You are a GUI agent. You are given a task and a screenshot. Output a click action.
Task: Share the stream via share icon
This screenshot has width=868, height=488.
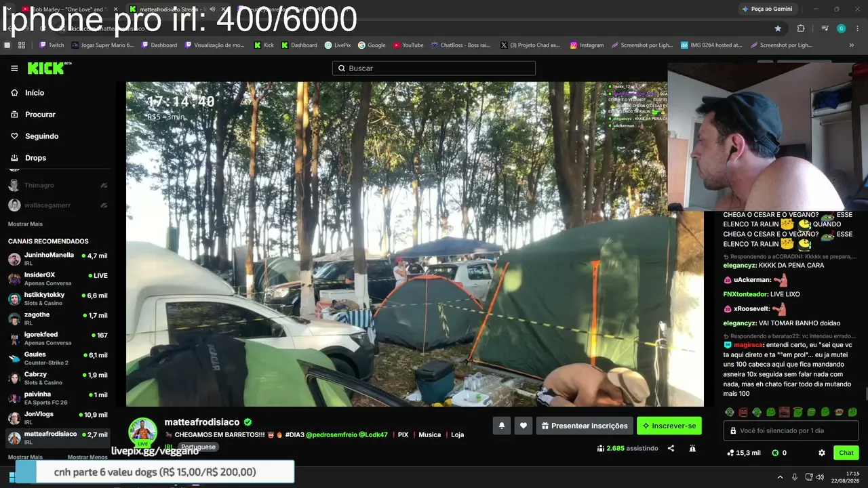[671, 448]
